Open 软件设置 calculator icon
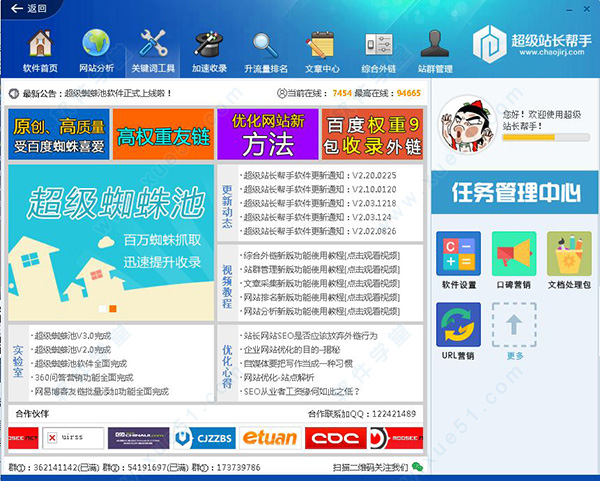The height and width of the screenshot is (481, 600). tap(458, 253)
